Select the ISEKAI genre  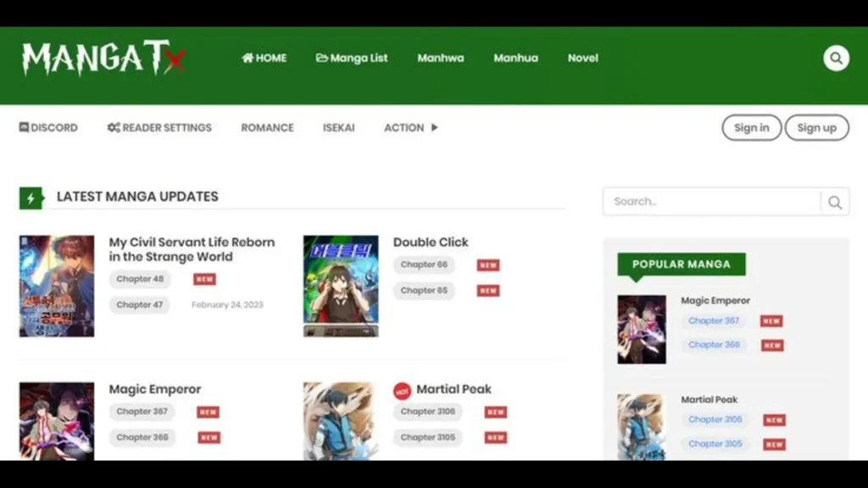[x=339, y=128]
